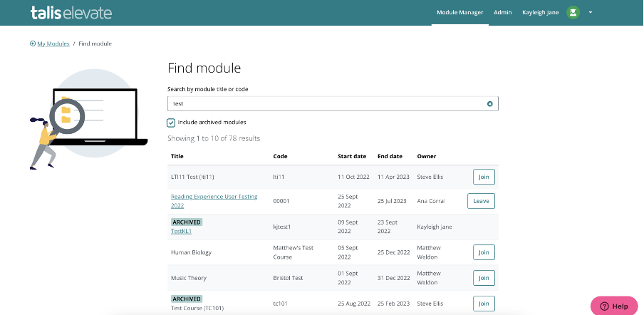Click the Owner column header
The height and width of the screenshot is (315, 644).
tap(427, 157)
